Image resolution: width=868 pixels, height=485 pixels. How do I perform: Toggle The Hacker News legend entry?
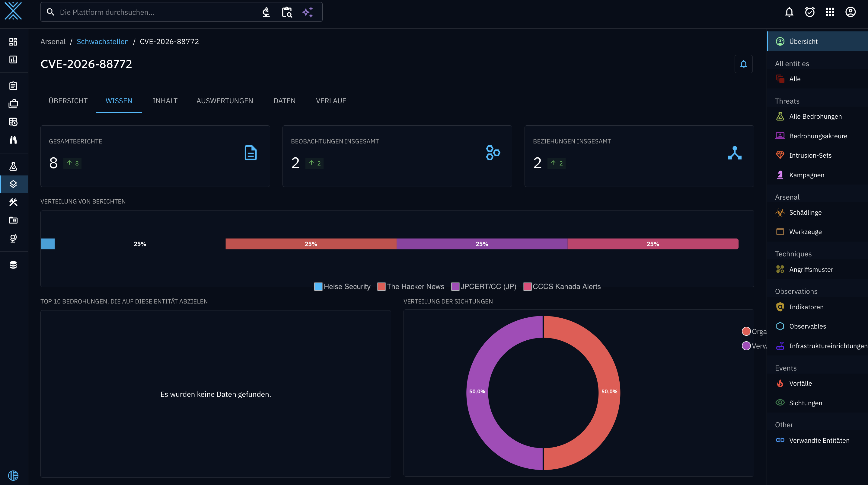tap(411, 287)
